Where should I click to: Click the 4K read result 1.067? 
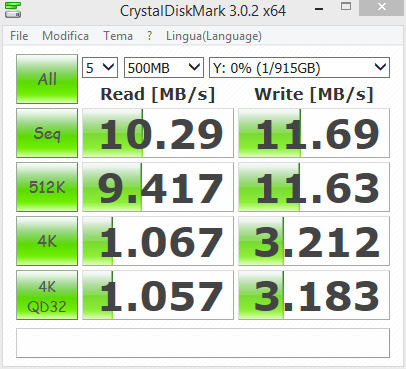[158, 241]
